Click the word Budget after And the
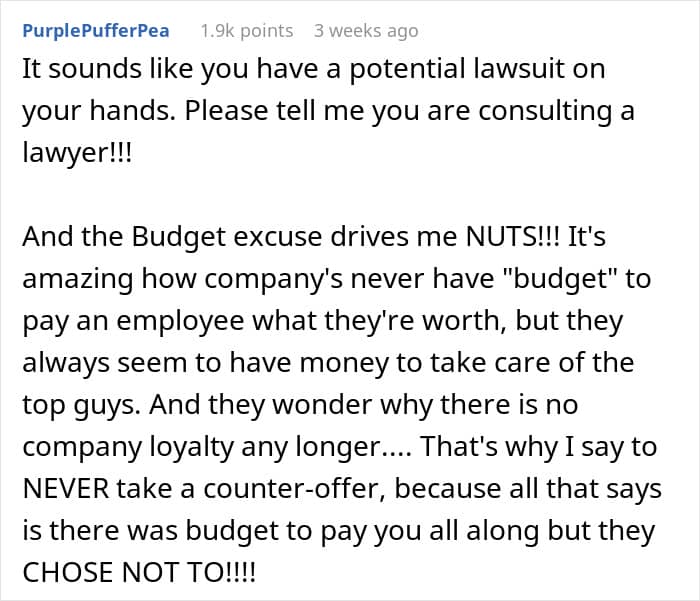 coord(179,237)
